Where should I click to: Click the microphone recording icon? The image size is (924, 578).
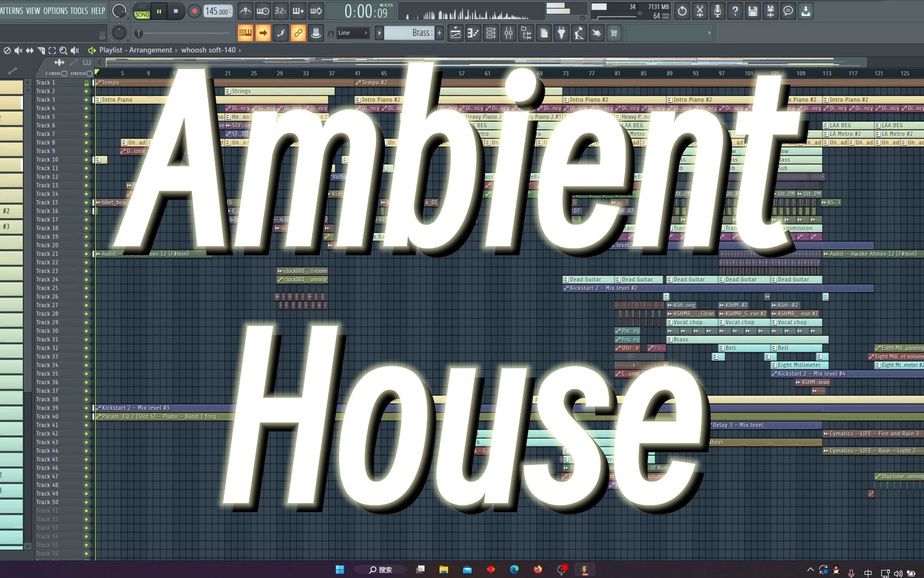[x=718, y=11]
